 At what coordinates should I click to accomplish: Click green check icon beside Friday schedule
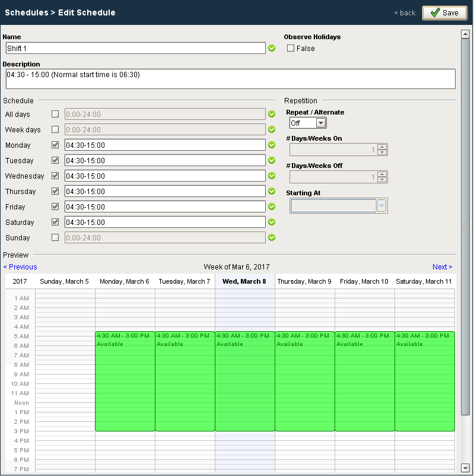tap(272, 207)
